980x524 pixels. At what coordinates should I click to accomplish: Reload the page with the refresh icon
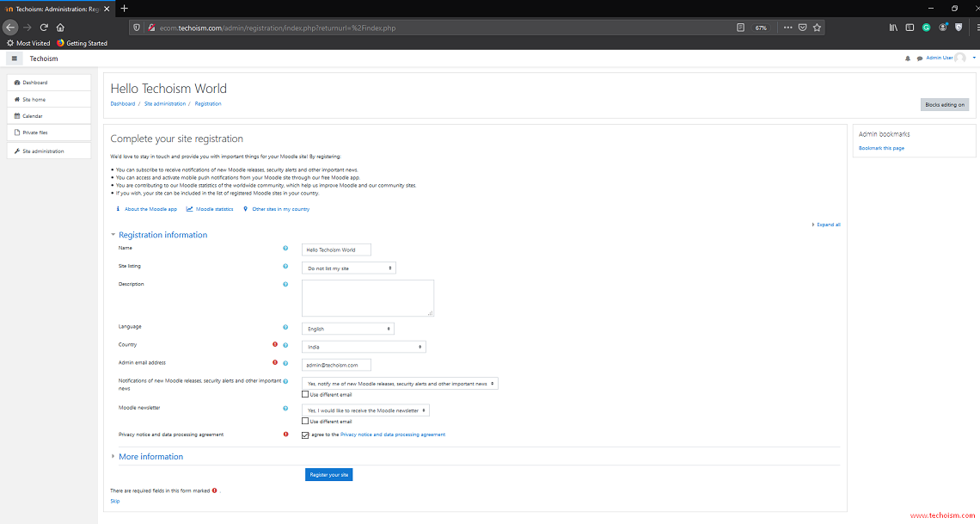(x=44, y=28)
